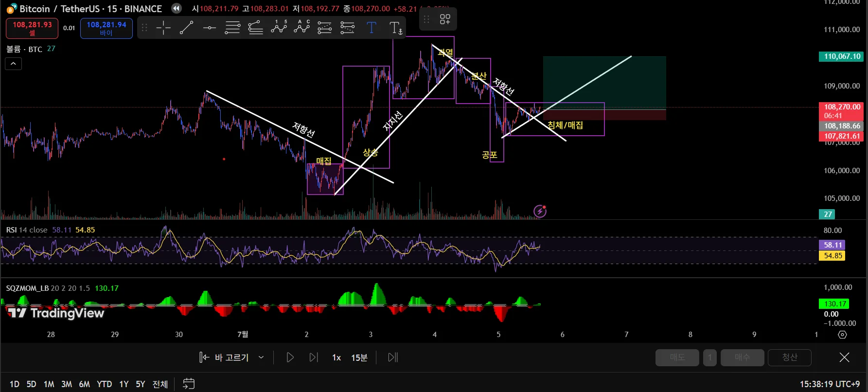
Task: Open the add-widget grid icon
Action: click(x=445, y=19)
